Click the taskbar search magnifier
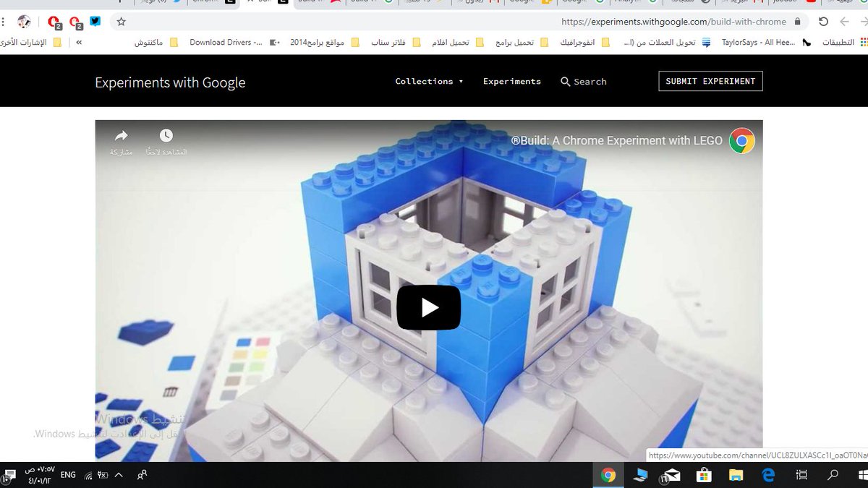The width and height of the screenshot is (868, 488). point(833,475)
